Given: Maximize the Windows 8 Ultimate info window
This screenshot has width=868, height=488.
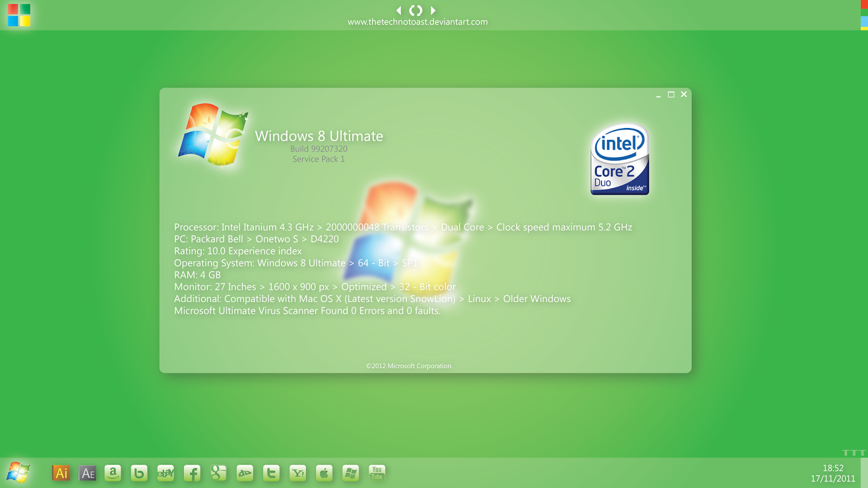Looking at the screenshot, I should pos(671,94).
